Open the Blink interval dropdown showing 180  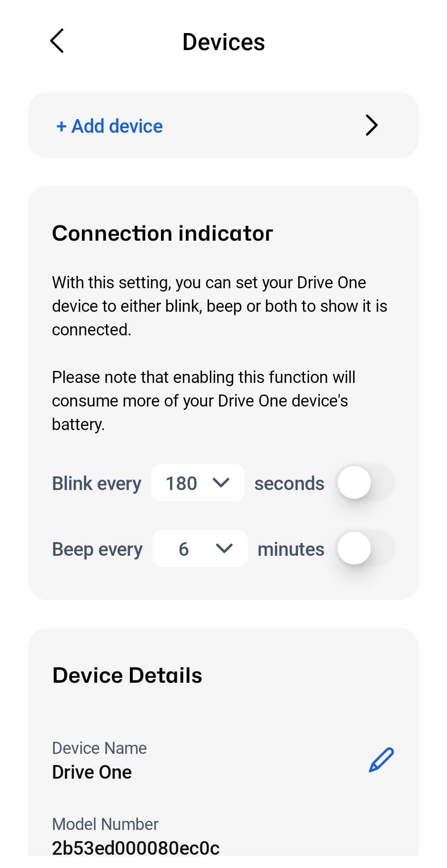click(x=197, y=483)
